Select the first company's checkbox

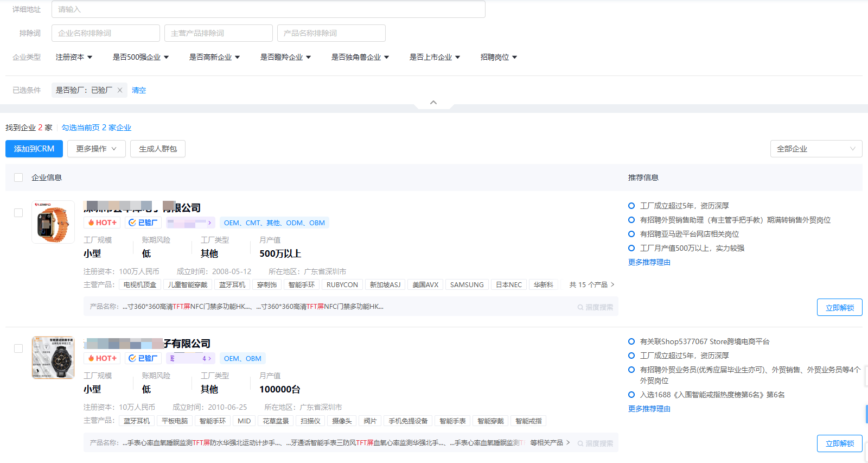18,213
